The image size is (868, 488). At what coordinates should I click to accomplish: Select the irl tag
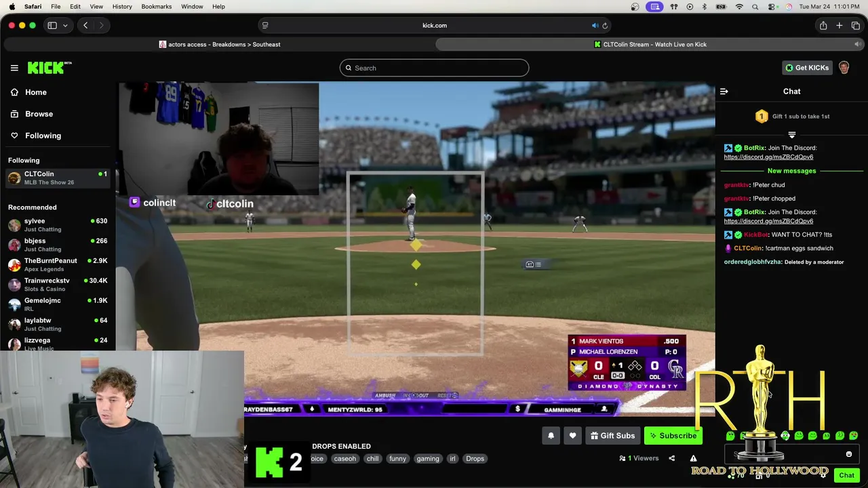(x=452, y=459)
